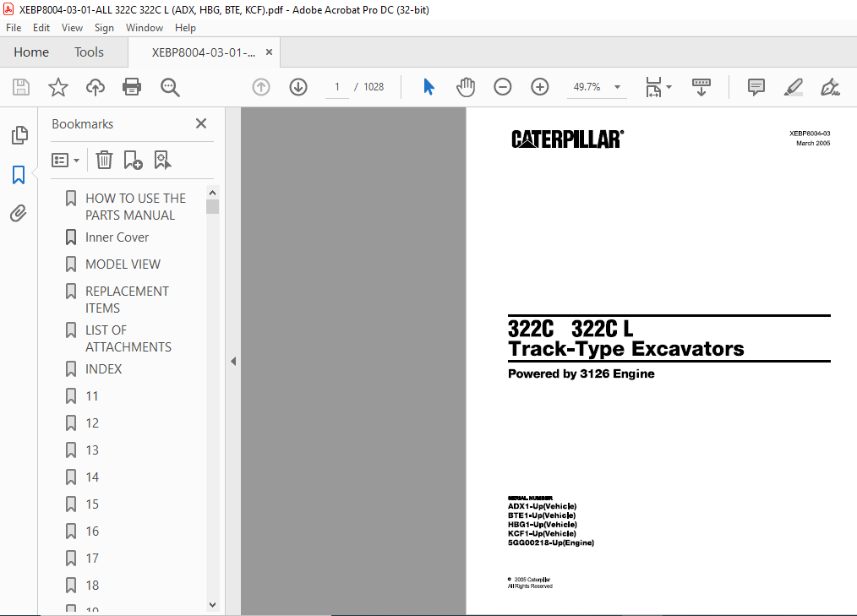Open the INDEX bookmark
Screen dimensions: 857x616
pyautogui.click(x=103, y=369)
